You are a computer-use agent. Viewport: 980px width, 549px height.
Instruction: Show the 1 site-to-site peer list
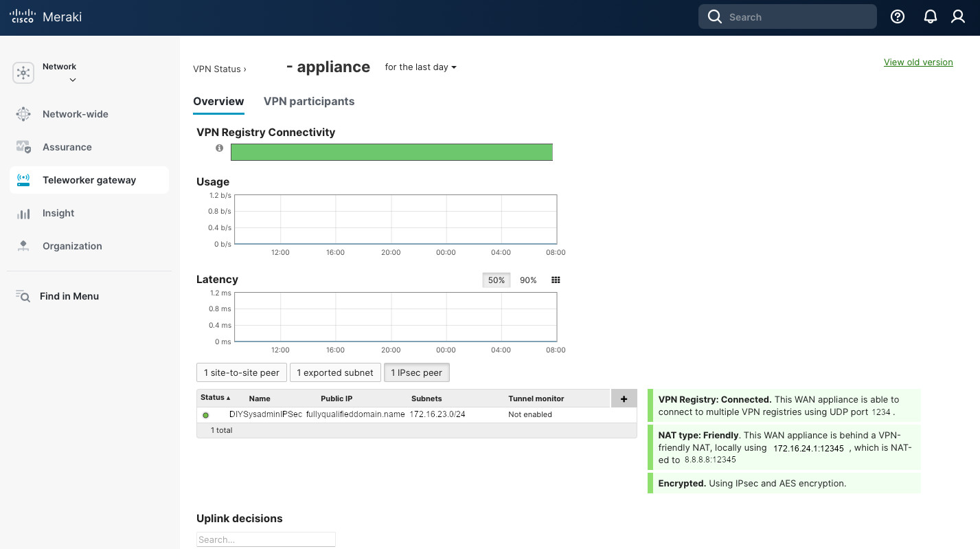[x=241, y=372]
